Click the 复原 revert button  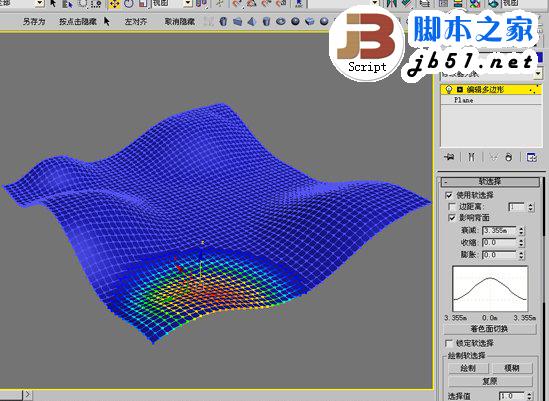(490, 381)
